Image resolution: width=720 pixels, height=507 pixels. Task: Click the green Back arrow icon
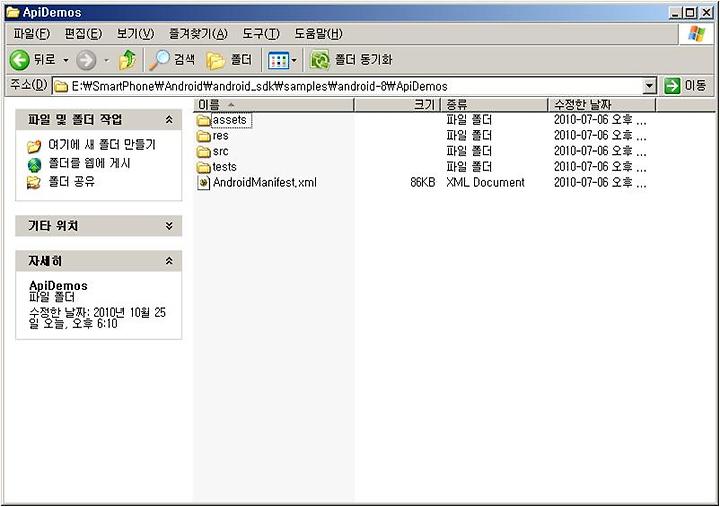click(20, 60)
